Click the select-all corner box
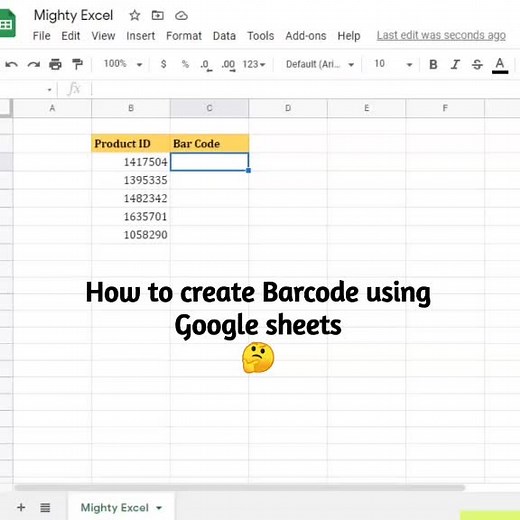 [x=6, y=108]
